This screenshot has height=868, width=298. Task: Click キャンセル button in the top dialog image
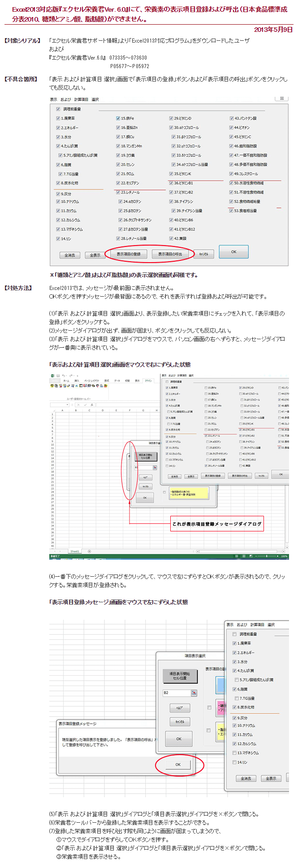tap(203, 254)
